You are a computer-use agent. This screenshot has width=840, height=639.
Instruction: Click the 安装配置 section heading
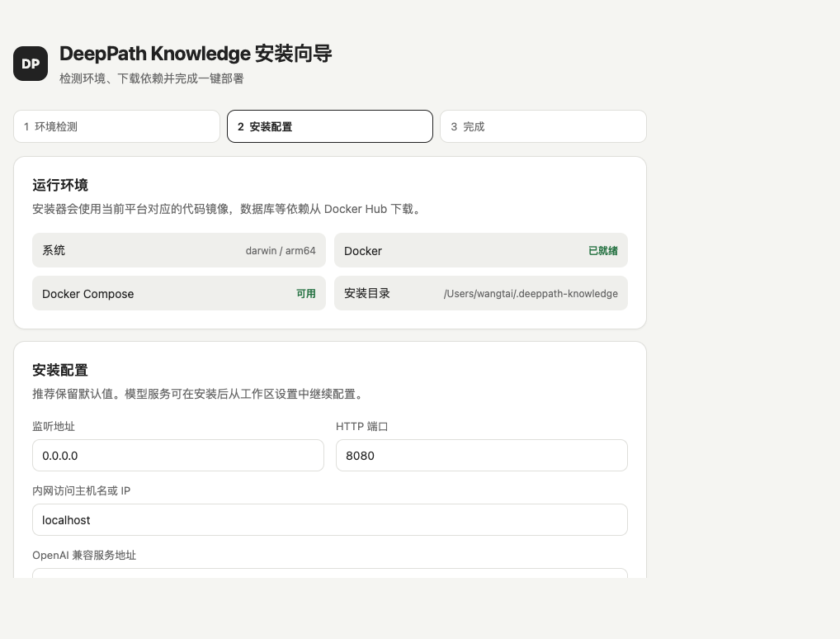(x=60, y=371)
